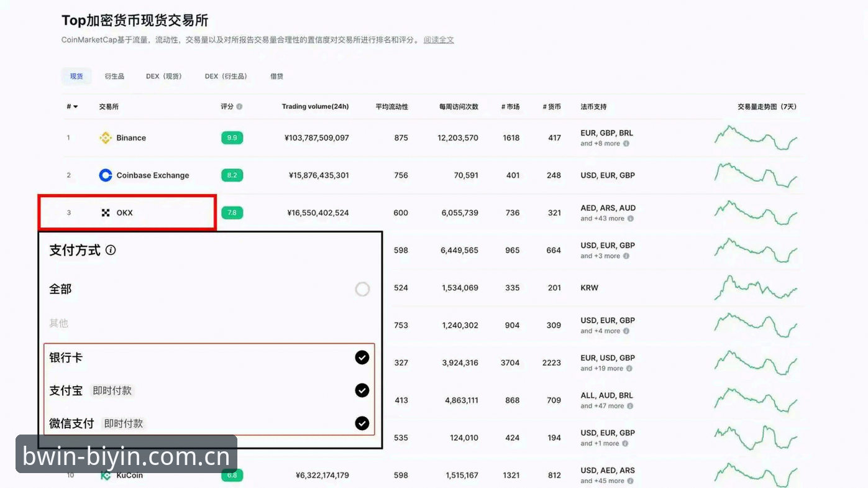Click the KuCoin logo icon
This screenshot has height=488, width=868.
click(x=106, y=476)
